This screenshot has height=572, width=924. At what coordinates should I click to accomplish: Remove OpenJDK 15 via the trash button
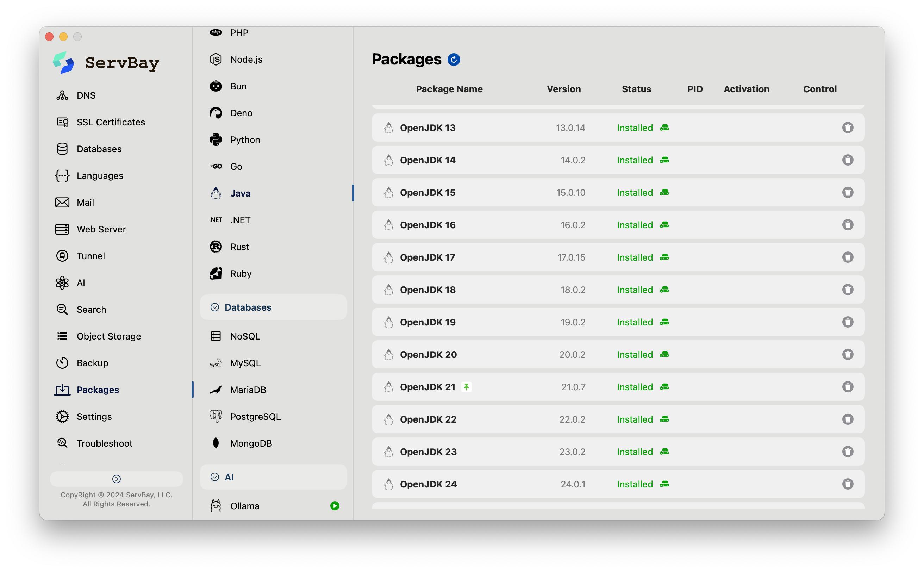pyautogui.click(x=847, y=193)
